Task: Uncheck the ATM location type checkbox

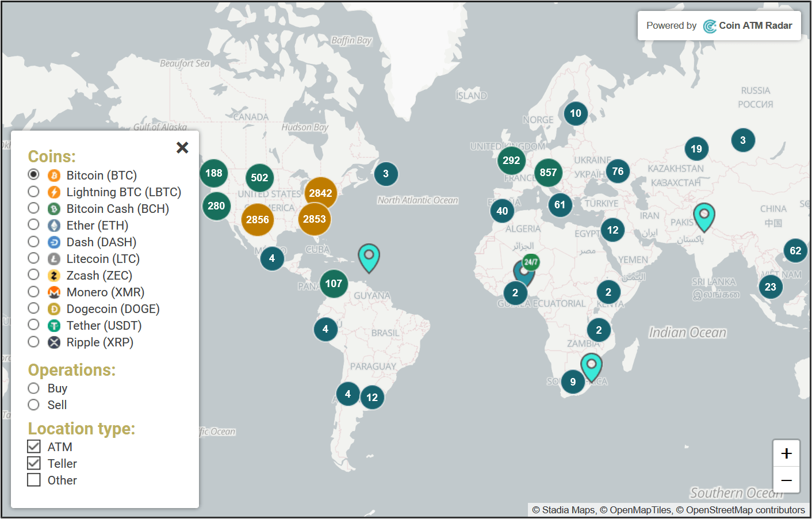Action: (x=34, y=446)
